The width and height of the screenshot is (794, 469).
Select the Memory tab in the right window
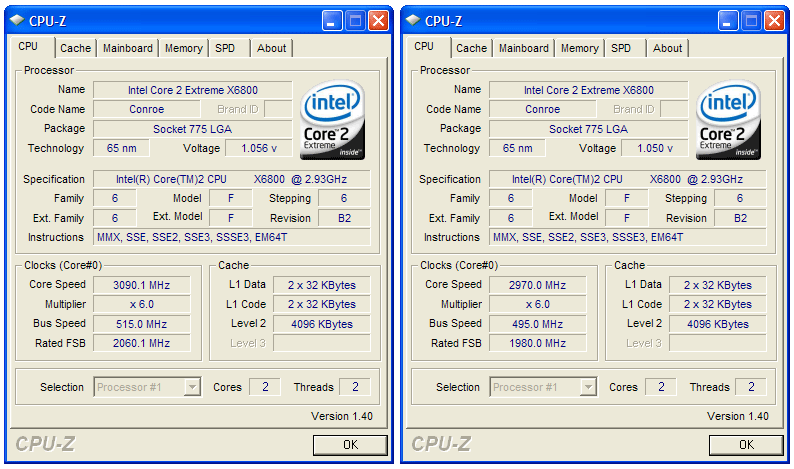(579, 48)
